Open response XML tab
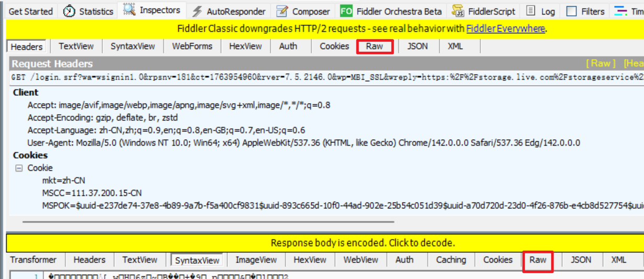This screenshot has height=279, width=644. (619, 260)
